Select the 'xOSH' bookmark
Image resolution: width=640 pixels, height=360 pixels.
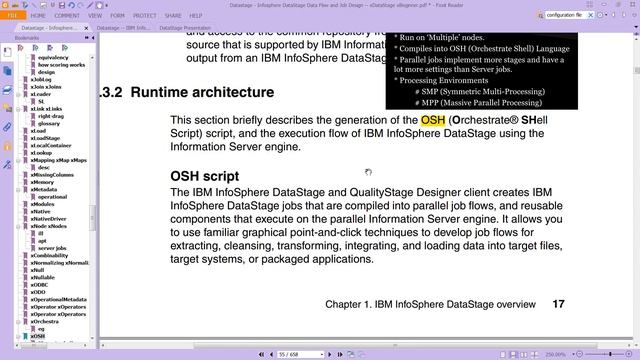pyautogui.click(x=38, y=336)
